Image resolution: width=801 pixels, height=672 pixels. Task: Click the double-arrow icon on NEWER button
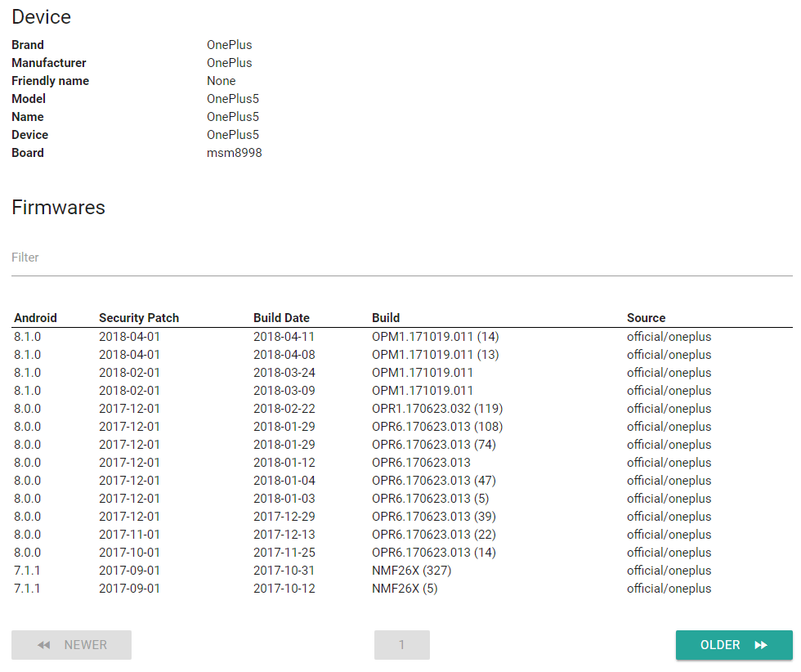(44, 645)
